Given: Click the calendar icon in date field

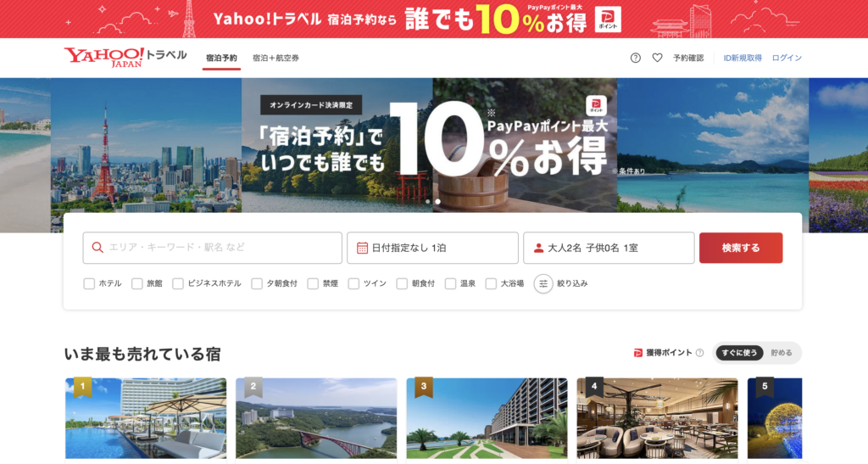Looking at the screenshot, I should (362, 248).
